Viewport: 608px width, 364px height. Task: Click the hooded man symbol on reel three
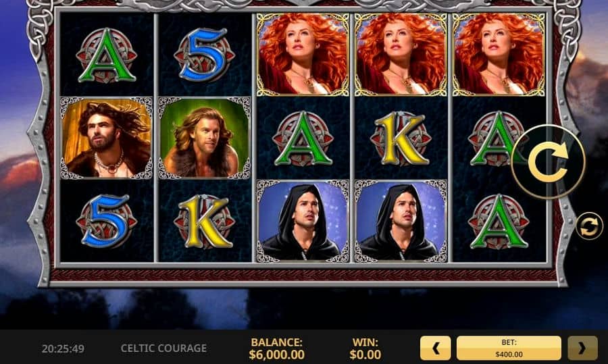pos(303,221)
